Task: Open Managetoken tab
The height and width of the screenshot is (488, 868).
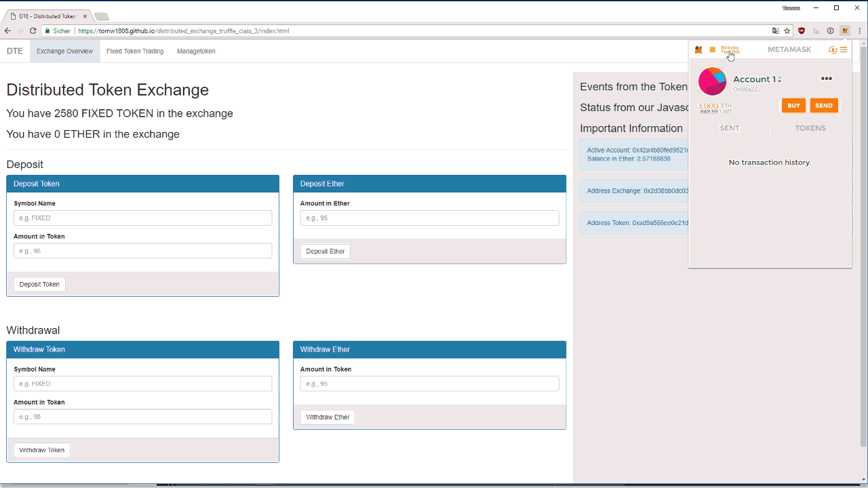Action: 196,51
